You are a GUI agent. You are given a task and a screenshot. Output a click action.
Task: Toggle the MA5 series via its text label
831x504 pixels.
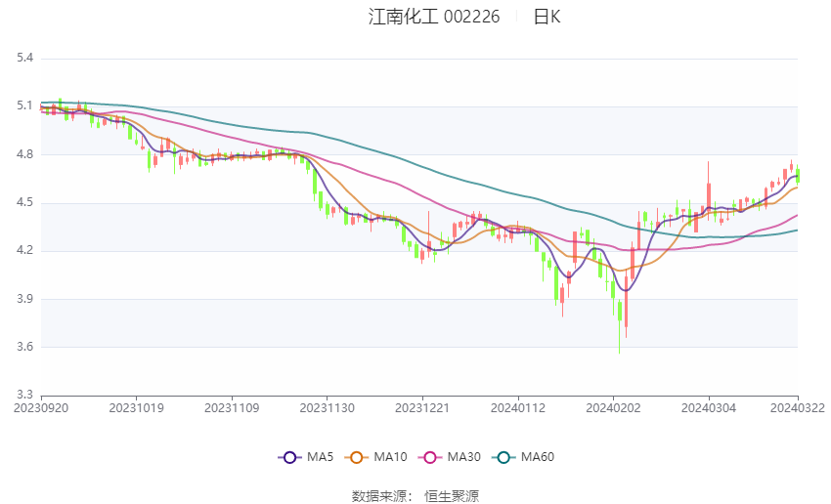tap(321, 457)
